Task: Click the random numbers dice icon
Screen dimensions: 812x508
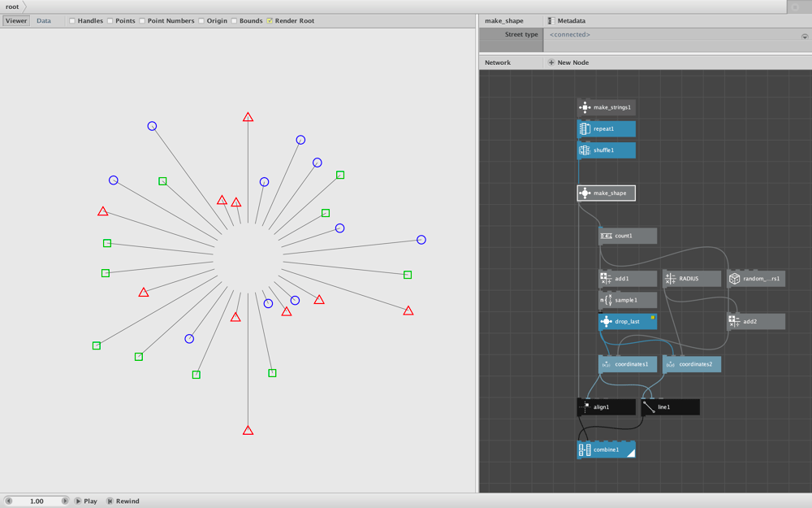Action: 734,278
